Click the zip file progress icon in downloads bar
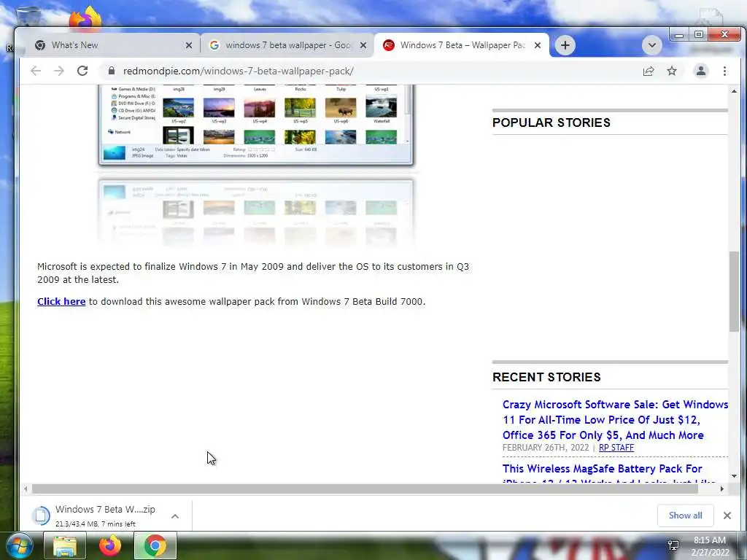Viewport: 747px width, 560px height. [x=41, y=516]
